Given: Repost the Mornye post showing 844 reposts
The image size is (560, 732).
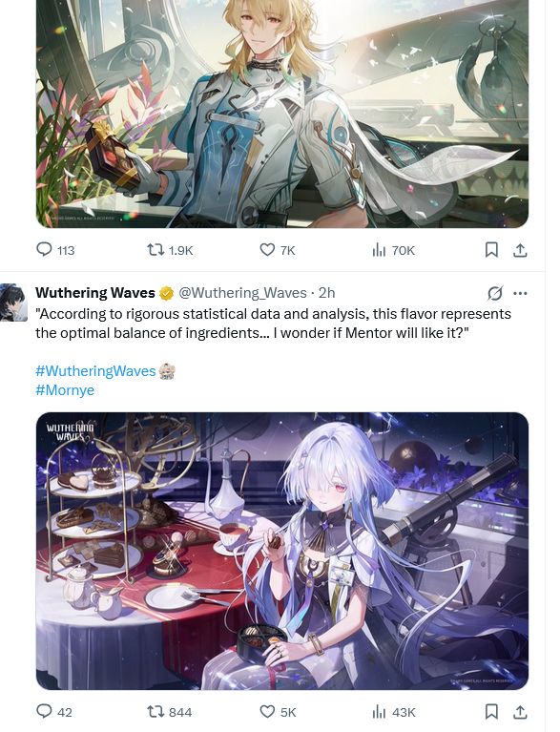Looking at the screenshot, I should tap(170, 712).
